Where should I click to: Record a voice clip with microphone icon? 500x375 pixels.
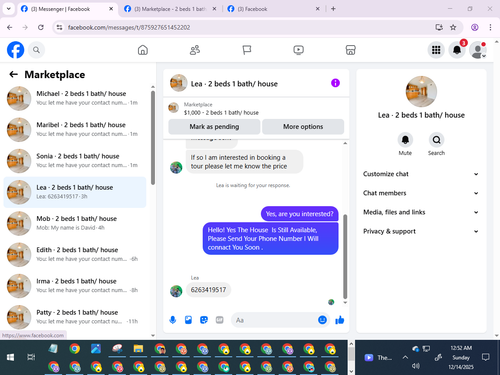pos(173,320)
